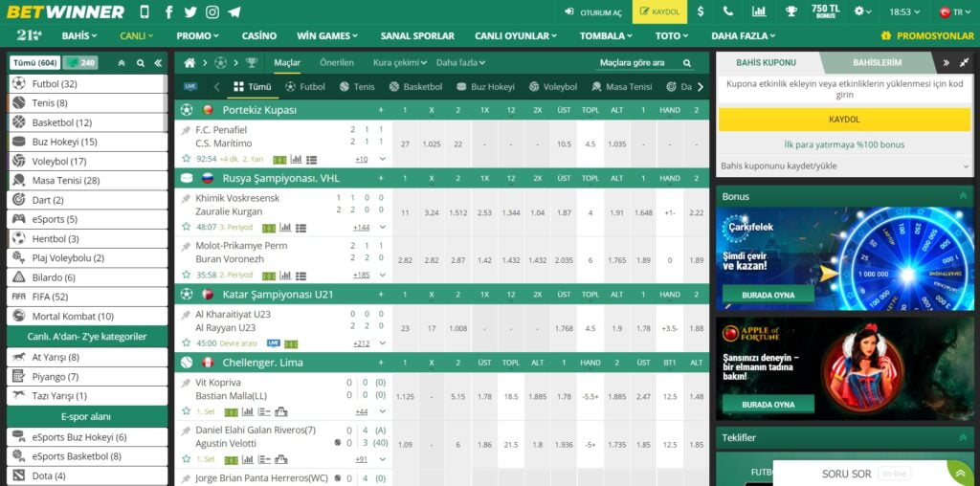The width and height of the screenshot is (980, 486).
Task: Click the dollar payments icon
Action: [701, 11]
